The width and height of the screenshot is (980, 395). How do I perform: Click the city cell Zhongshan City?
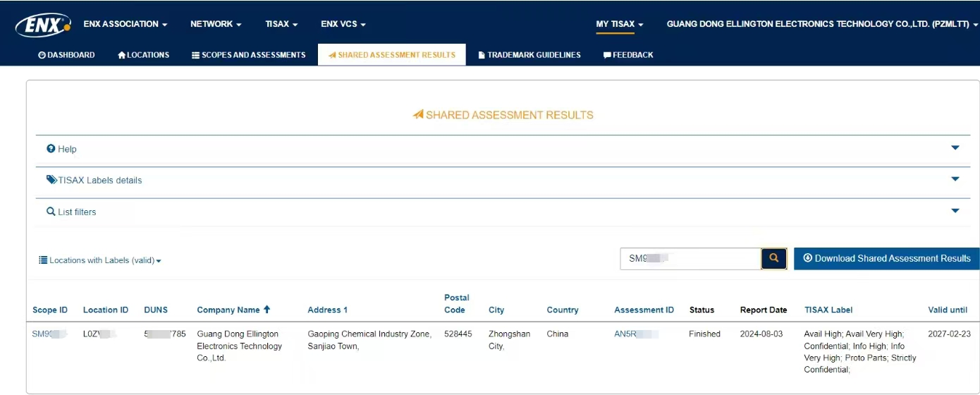pos(509,340)
